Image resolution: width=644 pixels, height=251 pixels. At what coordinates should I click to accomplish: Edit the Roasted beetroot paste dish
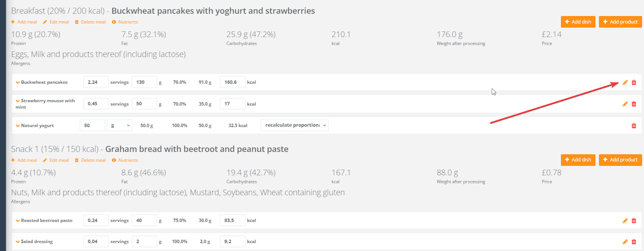(x=625, y=220)
